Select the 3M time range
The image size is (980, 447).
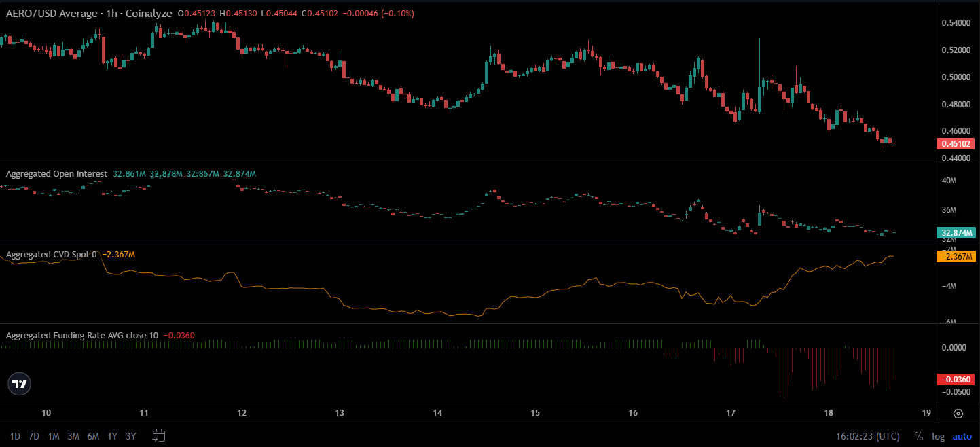tap(73, 436)
